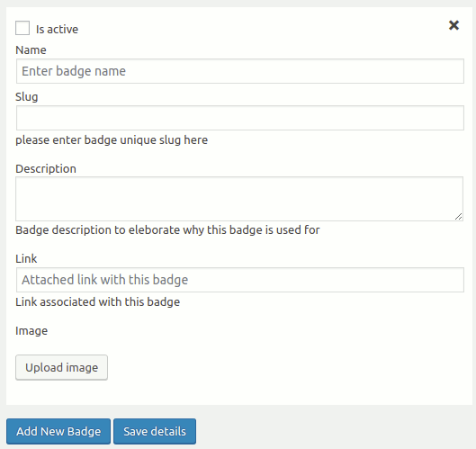Enable the Is active checkbox
The image size is (476, 449).
(22, 28)
